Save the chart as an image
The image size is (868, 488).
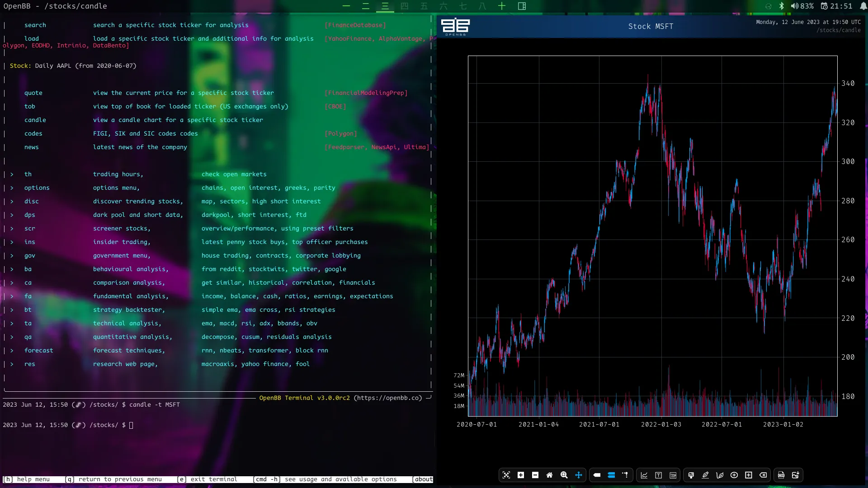coord(796,475)
